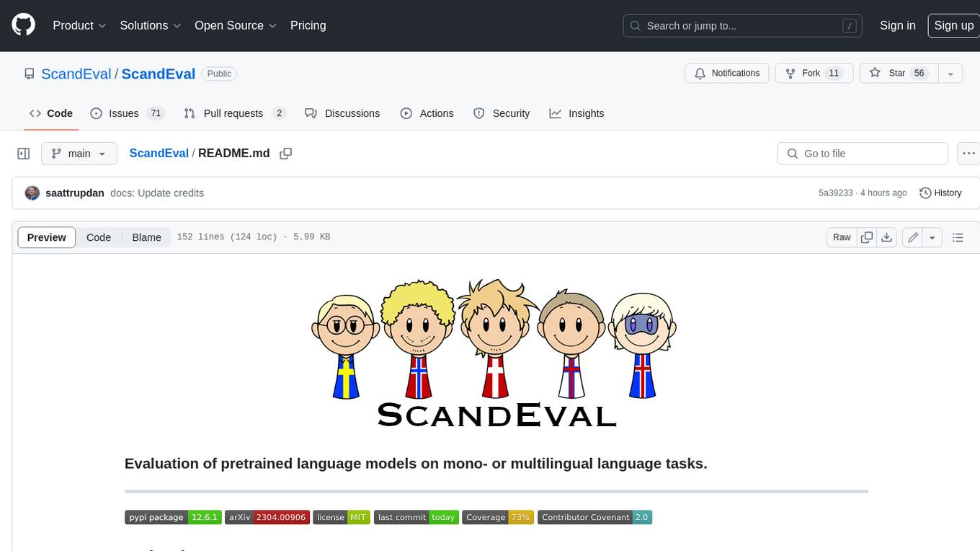Switch to the Security tab
The height and width of the screenshot is (551, 980).
pyautogui.click(x=502, y=113)
